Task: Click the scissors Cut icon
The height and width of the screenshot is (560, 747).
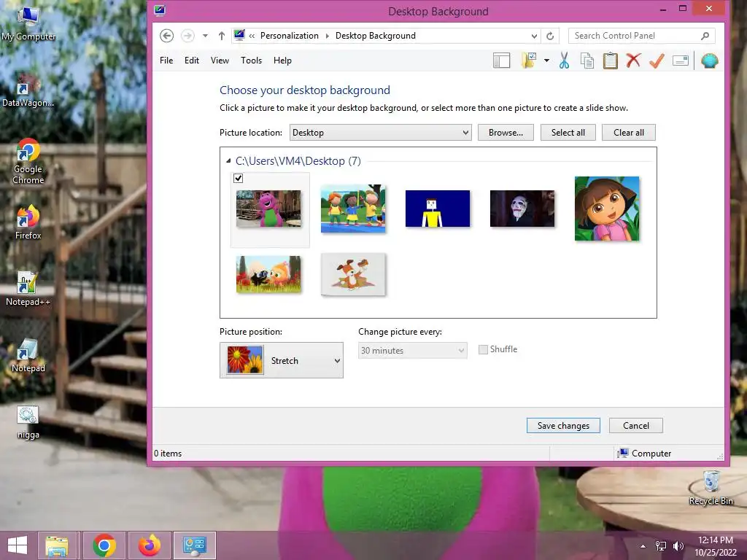Action: (x=564, y=61)
